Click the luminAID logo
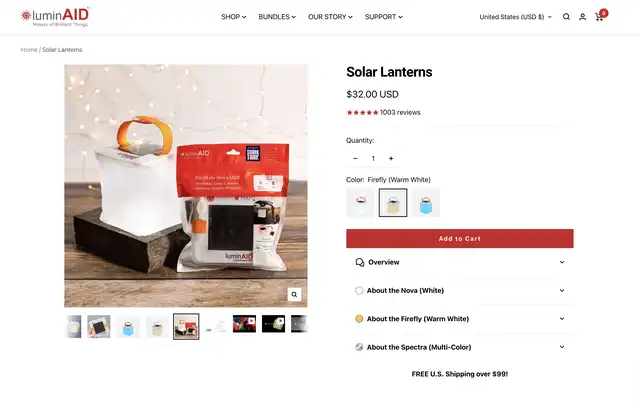The image size is (640, 406). (x=55, y=17)
